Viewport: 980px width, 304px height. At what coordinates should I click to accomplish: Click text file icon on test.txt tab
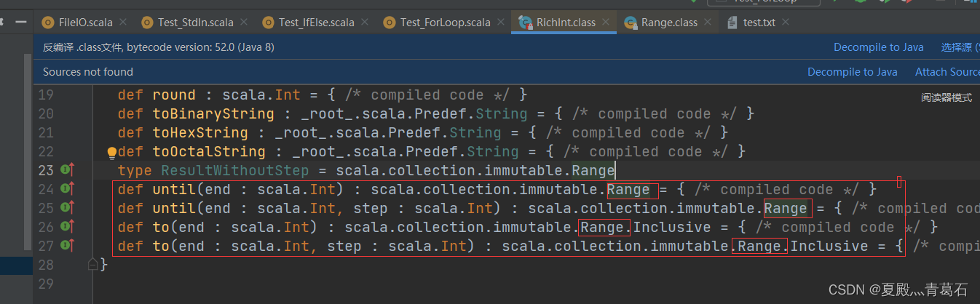tap(732, 23)
